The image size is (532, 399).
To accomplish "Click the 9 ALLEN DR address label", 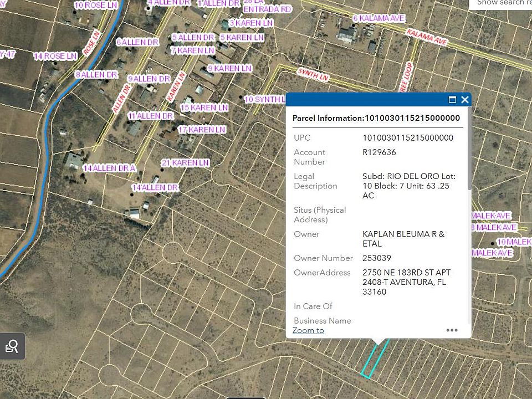I will coord(149,79).
